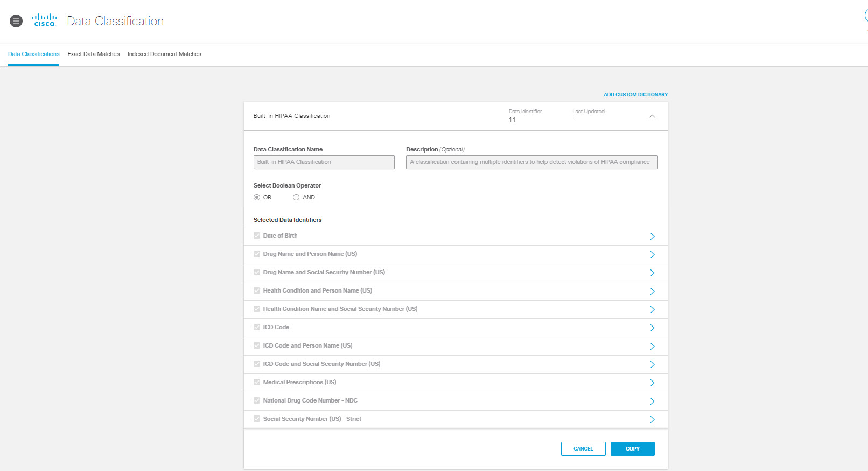Open the Indexed Document Matches tab

point(164,54)
